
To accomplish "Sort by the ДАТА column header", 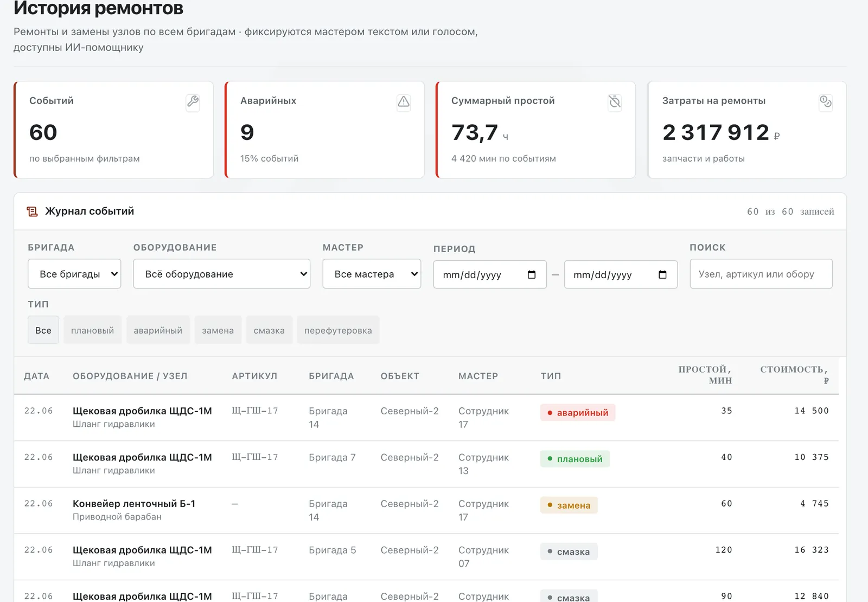I will point(37,376).
